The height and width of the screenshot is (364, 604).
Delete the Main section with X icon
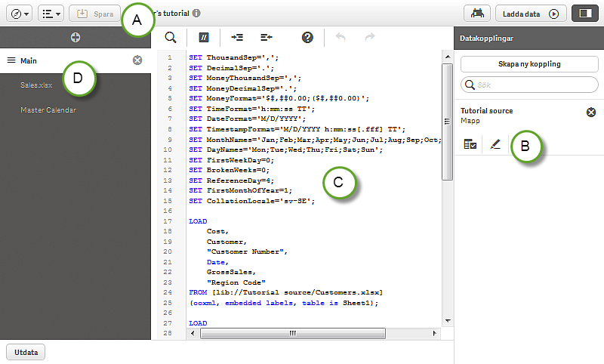137,60
